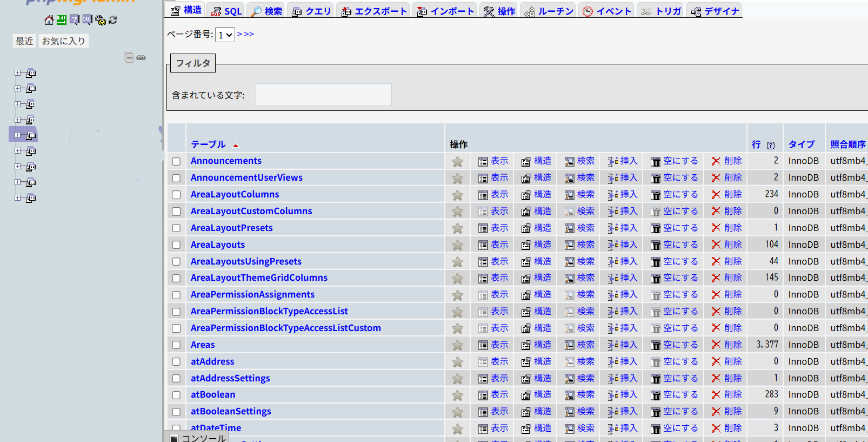Click 削除 for the AreaLayoutColumns table

pyautogui.click(x=727, y=194)
